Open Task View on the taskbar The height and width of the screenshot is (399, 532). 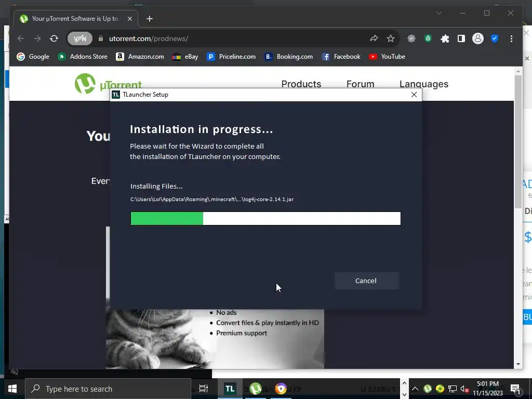[204, 389]
